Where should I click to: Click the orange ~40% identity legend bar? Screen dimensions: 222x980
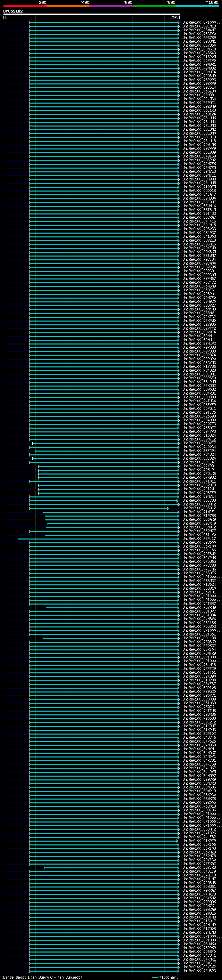coord(68,6)
